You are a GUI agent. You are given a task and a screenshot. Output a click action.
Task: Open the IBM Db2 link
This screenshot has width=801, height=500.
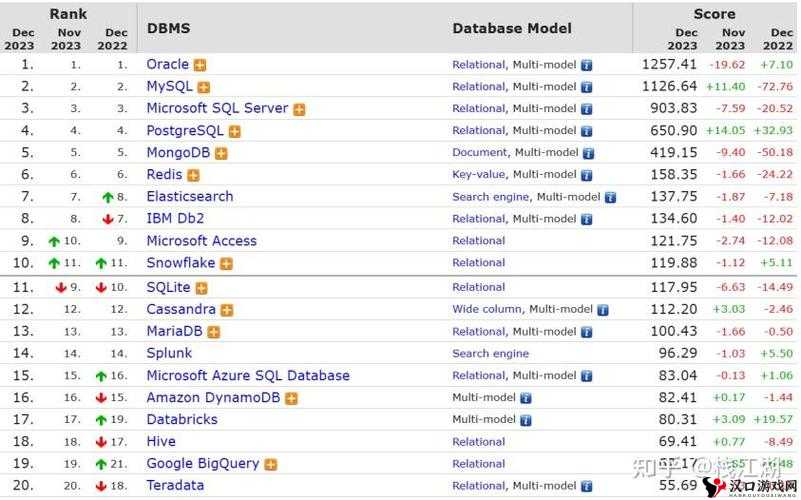click(x=175, y=219)
